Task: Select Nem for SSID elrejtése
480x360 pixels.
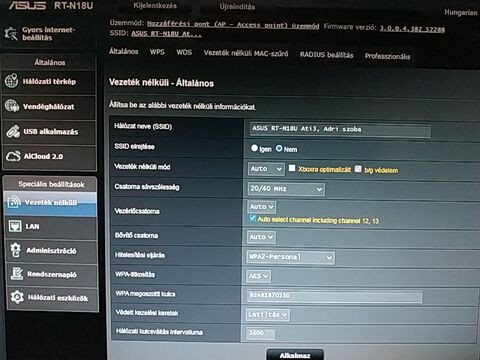Action: (x=279, y=148)
